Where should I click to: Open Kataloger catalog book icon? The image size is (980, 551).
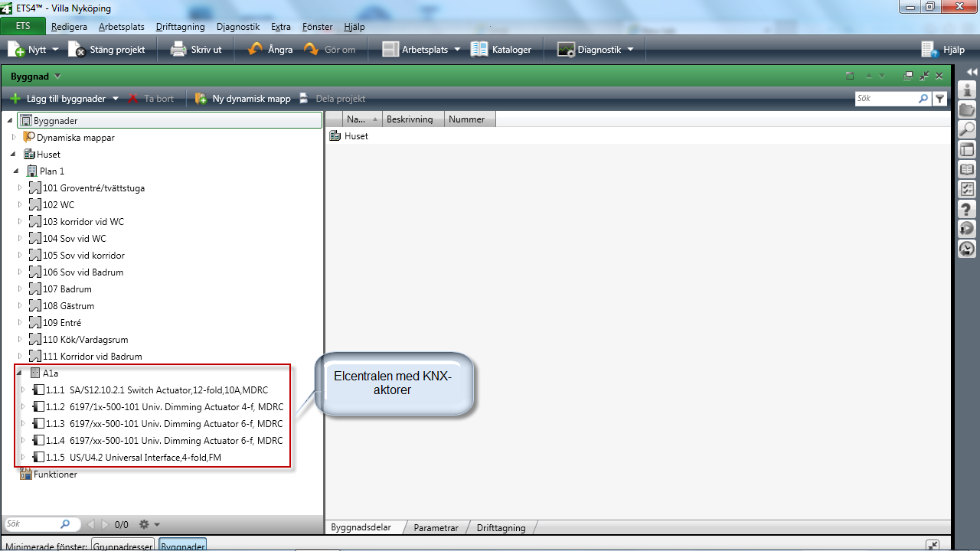click(x=479, y=50)
